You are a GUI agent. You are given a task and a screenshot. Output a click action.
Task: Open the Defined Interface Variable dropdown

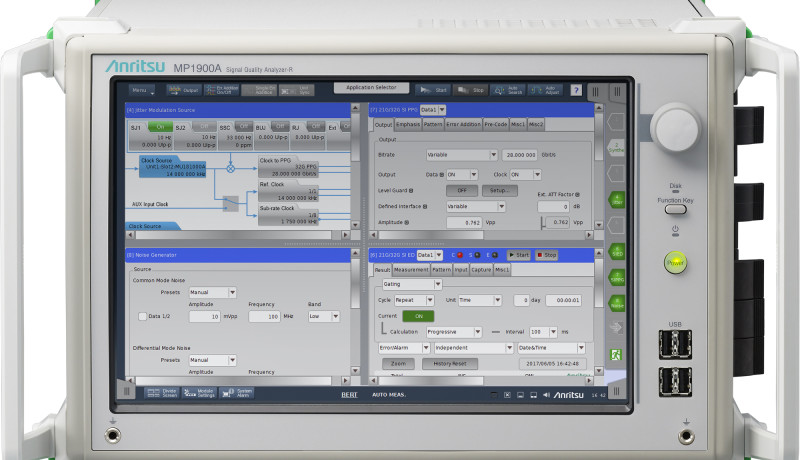coord(476,207)
